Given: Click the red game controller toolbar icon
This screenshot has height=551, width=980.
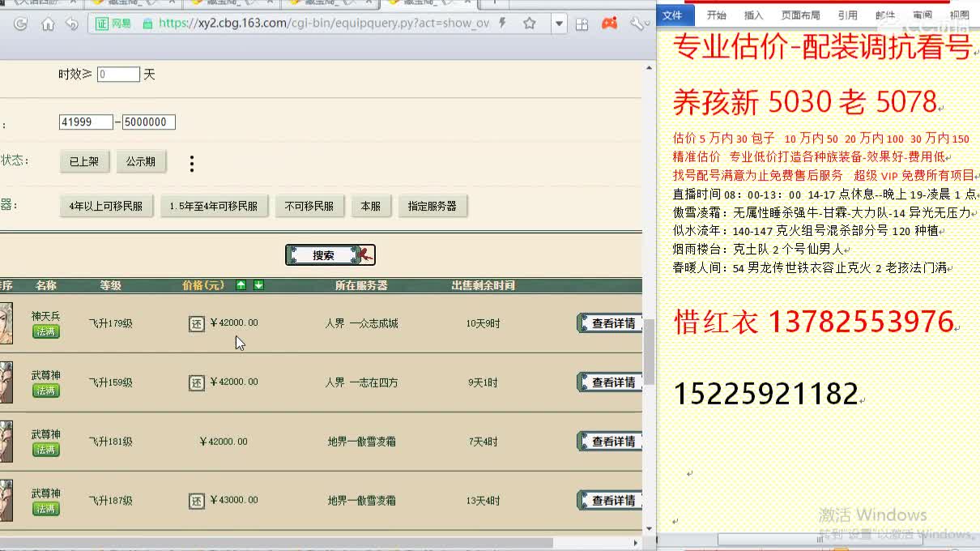Looking at the screenshot, I should [609, 23].
